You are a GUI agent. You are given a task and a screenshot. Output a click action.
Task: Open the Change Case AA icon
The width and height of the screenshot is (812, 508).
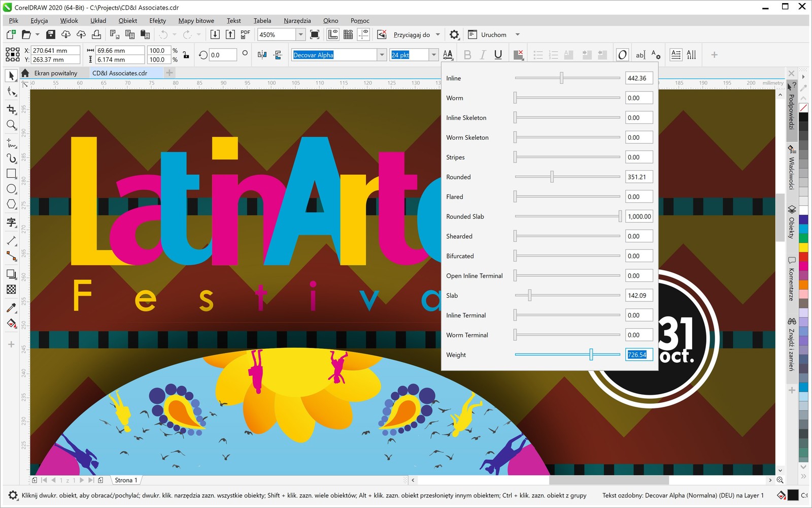[448, 55]
